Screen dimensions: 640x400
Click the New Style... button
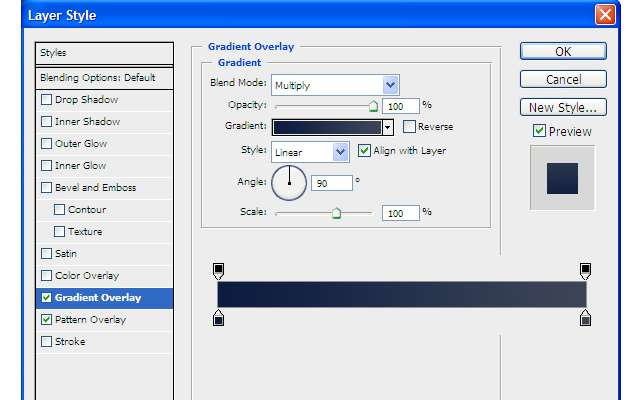(x=562, y=107)
